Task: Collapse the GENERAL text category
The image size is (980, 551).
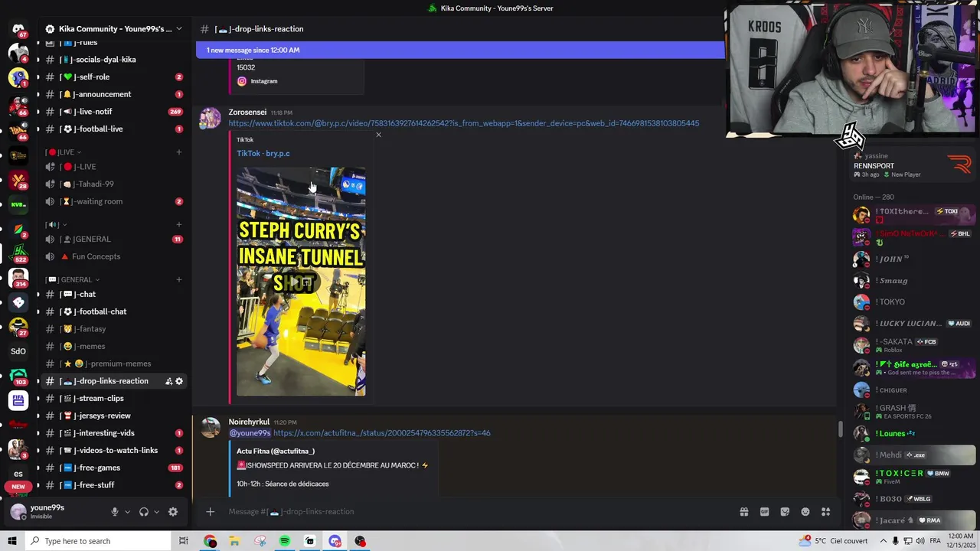Action: 73,279
